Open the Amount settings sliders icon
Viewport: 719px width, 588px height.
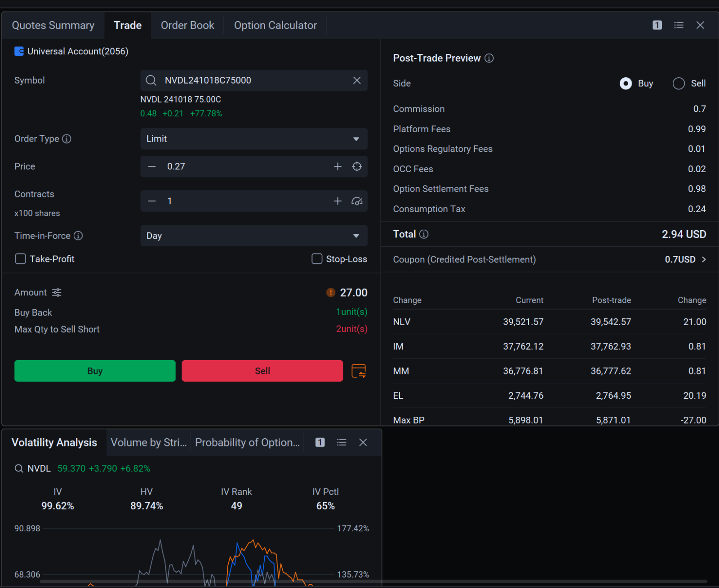point(57,293)
